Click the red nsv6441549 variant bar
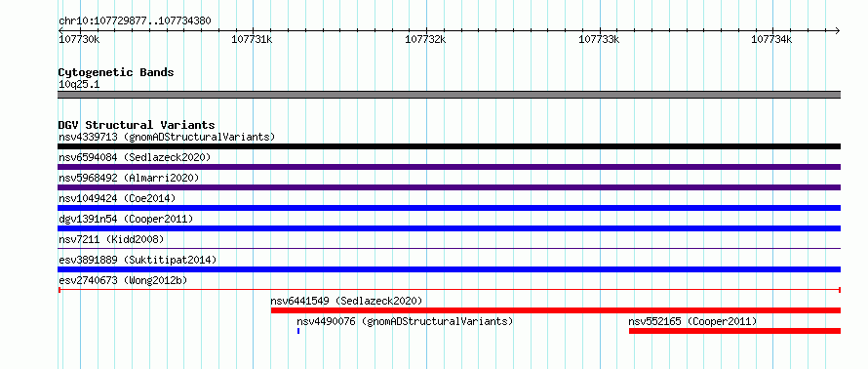This screenshot has height=369, width=868. click(556, 310)
